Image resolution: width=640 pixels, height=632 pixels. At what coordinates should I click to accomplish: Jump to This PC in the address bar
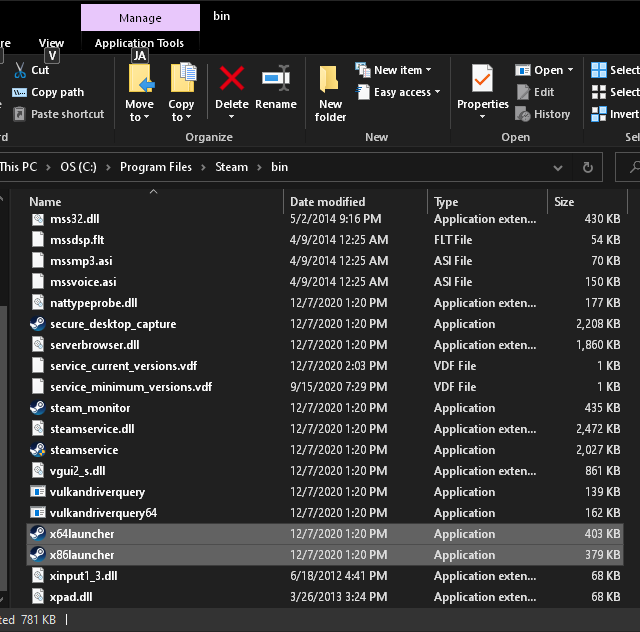click(x=18, y=167)
